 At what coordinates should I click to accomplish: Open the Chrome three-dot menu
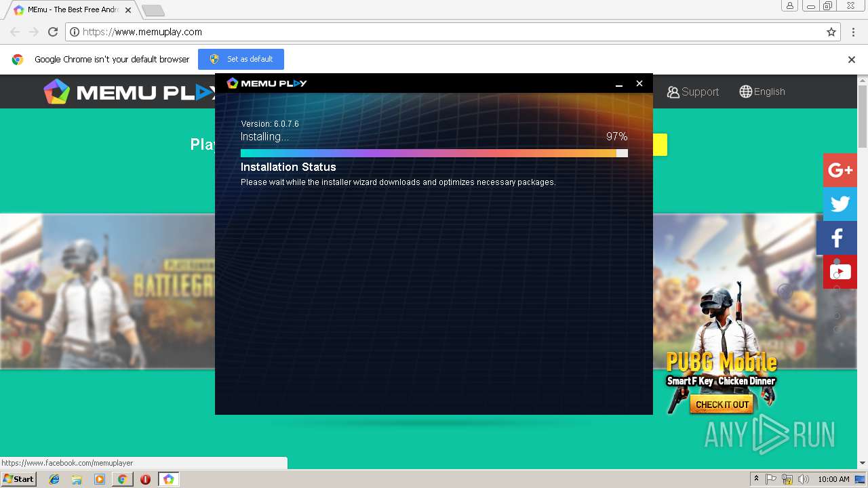(x=853, y=32)
